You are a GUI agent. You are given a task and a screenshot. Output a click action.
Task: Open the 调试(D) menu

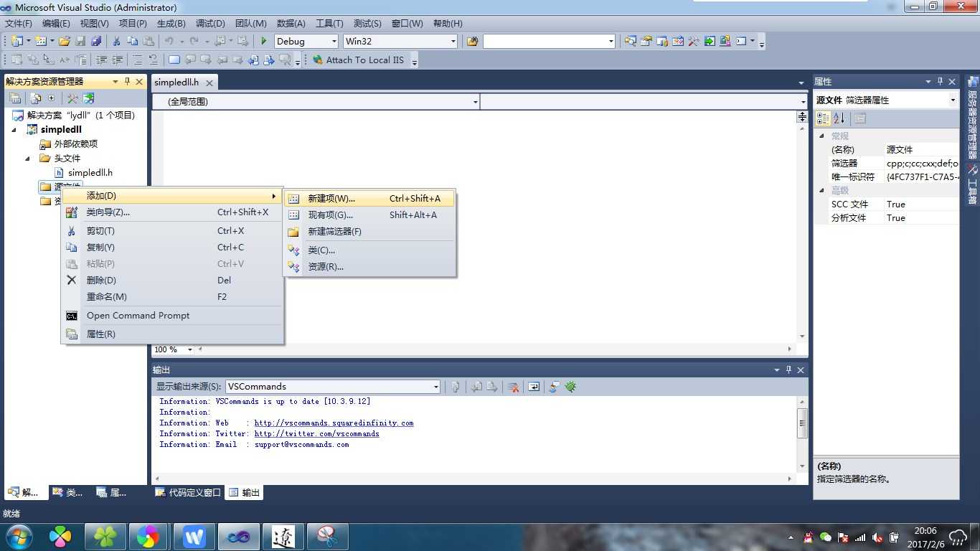[210, 24]
